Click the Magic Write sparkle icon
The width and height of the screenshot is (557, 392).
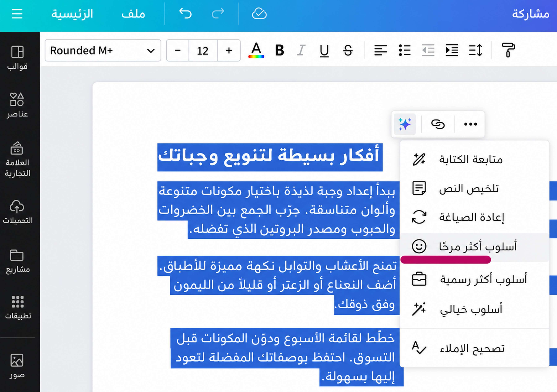coord(405,124)
